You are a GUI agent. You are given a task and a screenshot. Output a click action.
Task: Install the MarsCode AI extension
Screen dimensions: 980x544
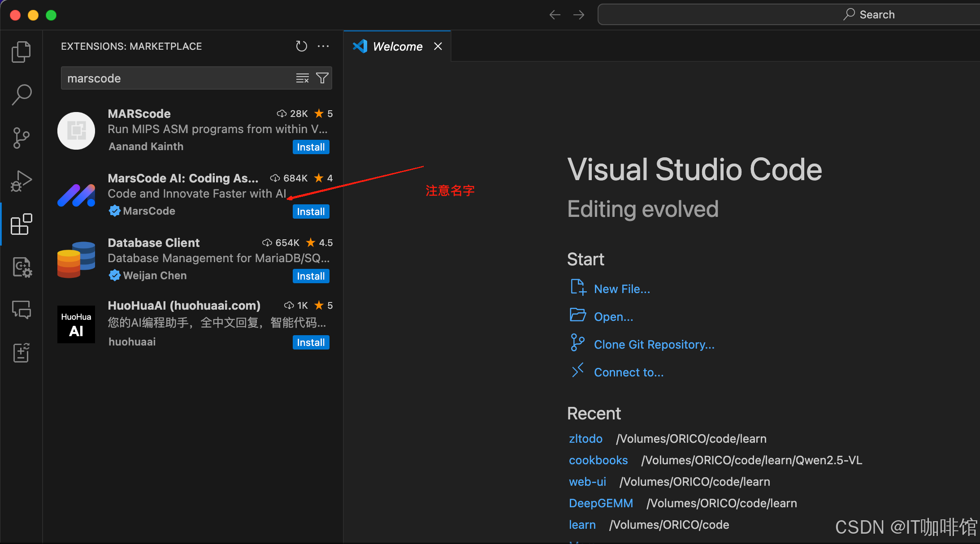(x=311, y=212)
